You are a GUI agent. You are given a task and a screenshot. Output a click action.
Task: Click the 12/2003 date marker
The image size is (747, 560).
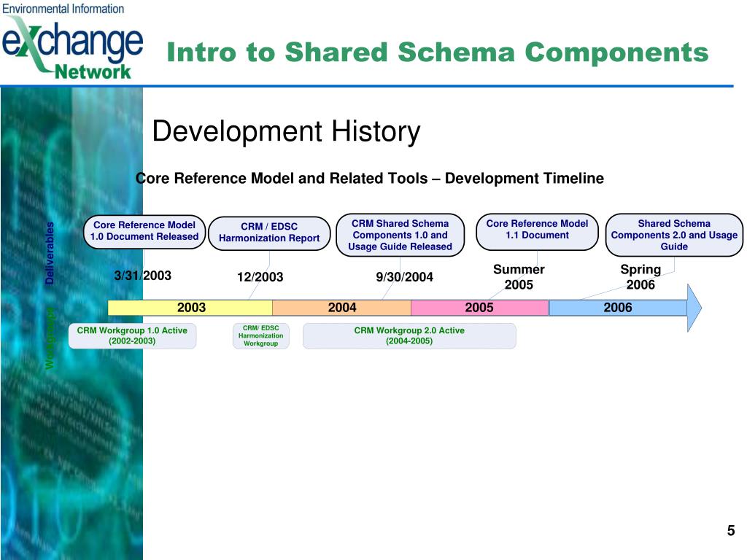[x=260, y=277]
